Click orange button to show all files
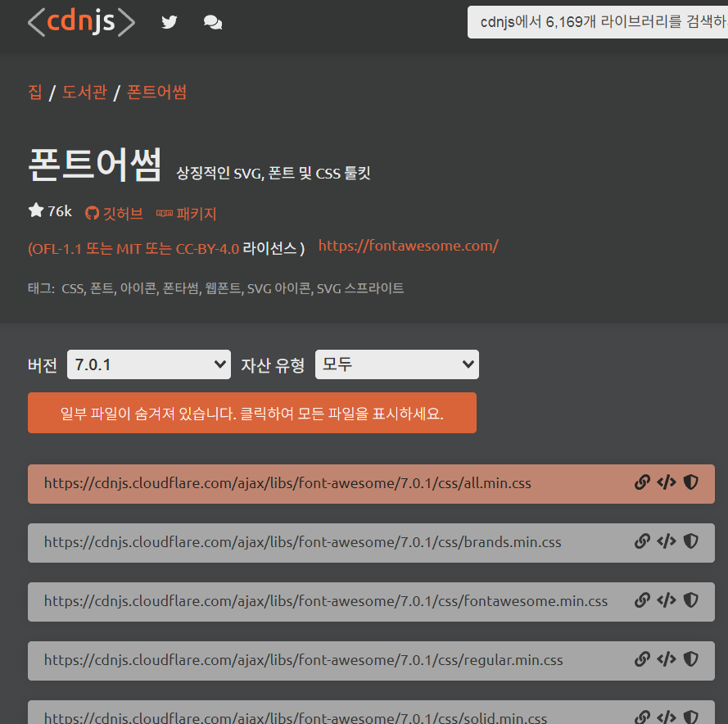The width and height of the screenshot is (728, 724). click(252, 413)
